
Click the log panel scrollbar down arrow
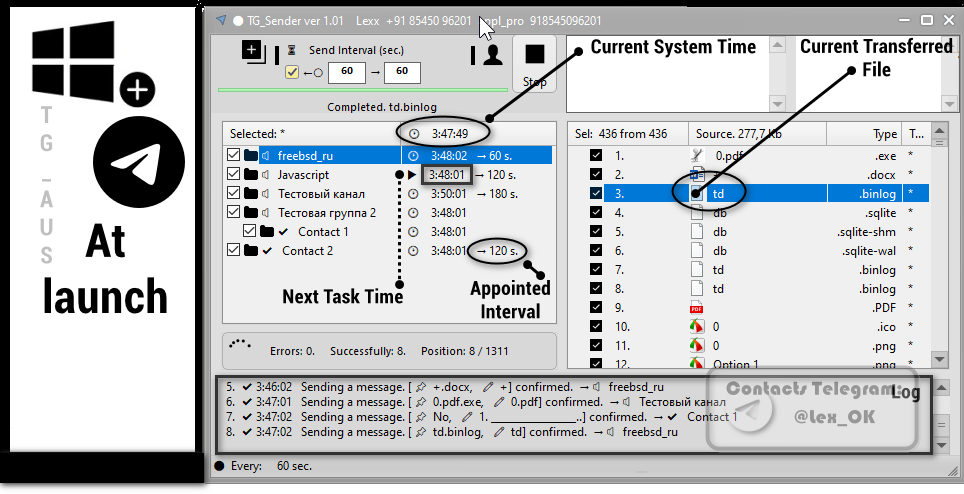point(941,445)
